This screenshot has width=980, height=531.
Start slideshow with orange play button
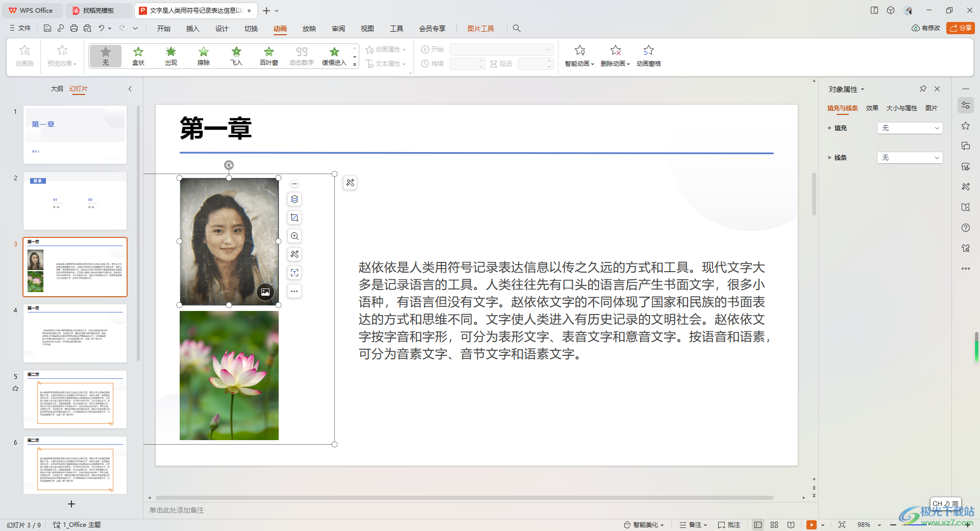click(811, 525)
